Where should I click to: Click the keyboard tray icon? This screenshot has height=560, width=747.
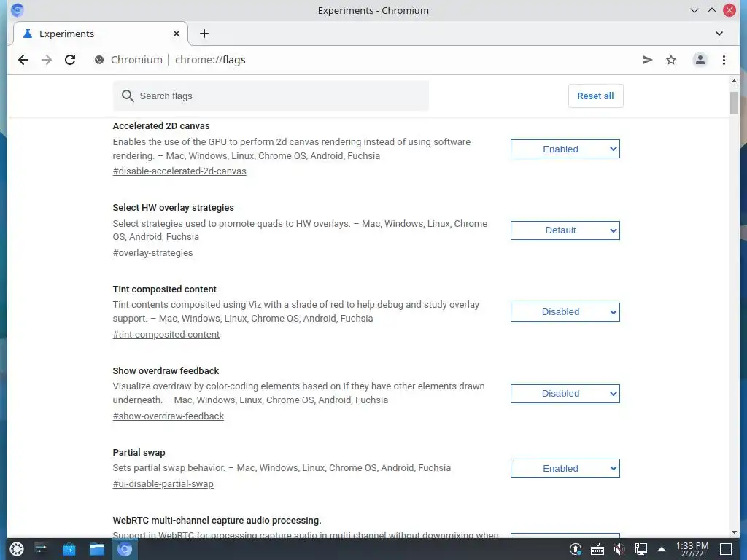(597, 550)
